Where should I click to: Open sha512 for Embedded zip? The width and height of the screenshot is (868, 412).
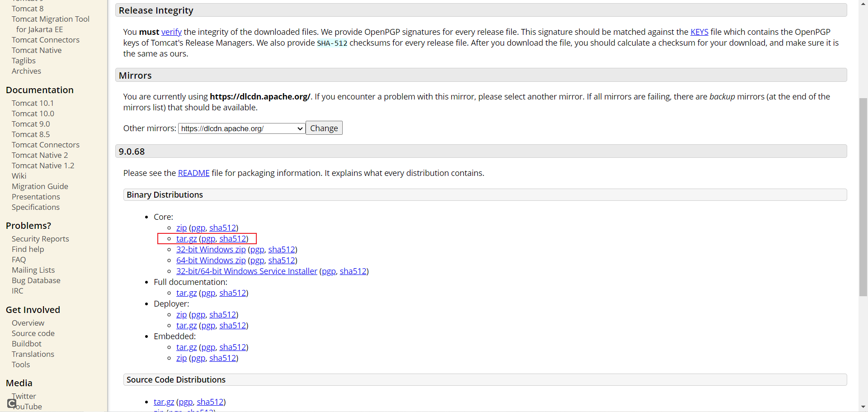pyautogui.click(x=222, y=358)
